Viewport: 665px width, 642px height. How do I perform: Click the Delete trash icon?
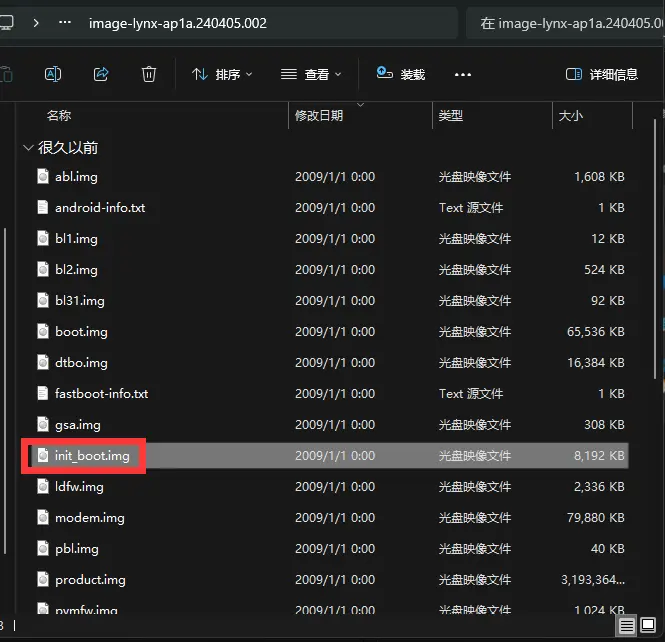148,74
